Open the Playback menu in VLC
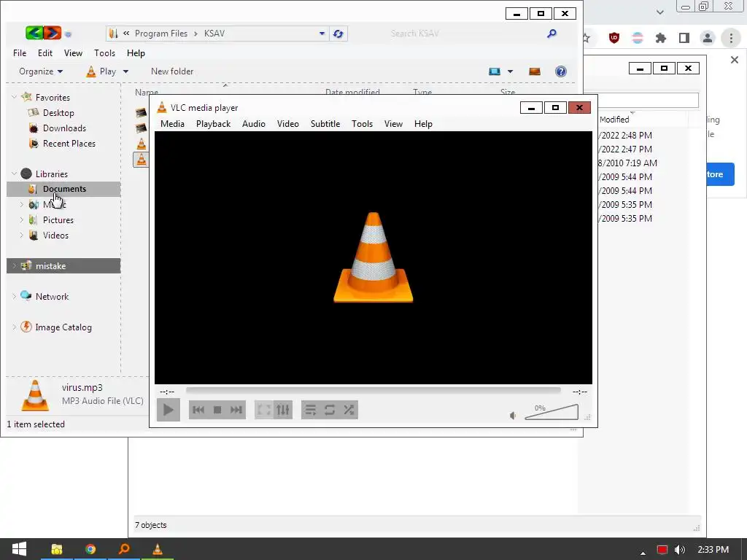Screen dimensions: 747x560 [x=214, y=124]
